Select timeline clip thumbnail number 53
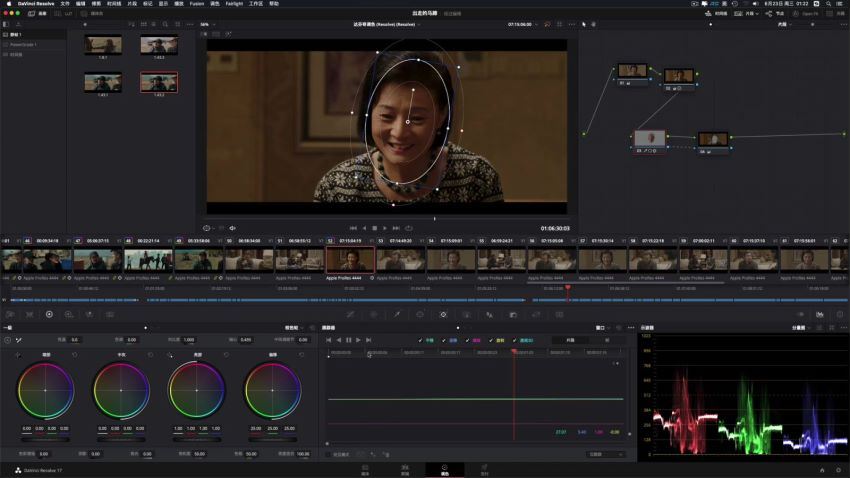 401,260
